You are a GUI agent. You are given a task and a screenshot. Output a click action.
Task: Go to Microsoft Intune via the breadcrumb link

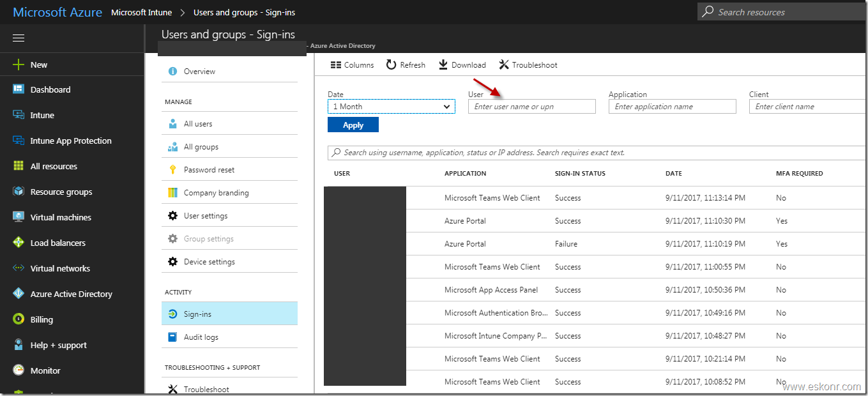click(x=141, y=11)
